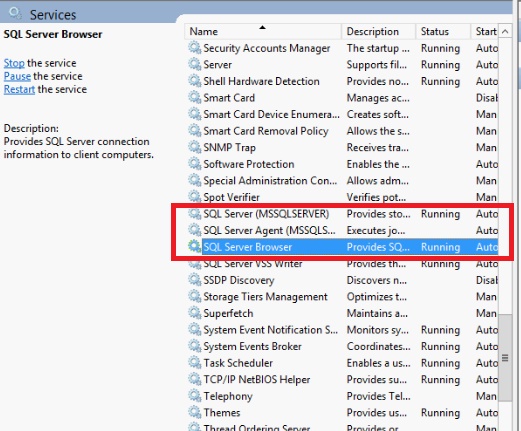The image size is (521, 431).
Task: Click the Themes gear icon
Action: pyautogui.click(x=195, y=412)
